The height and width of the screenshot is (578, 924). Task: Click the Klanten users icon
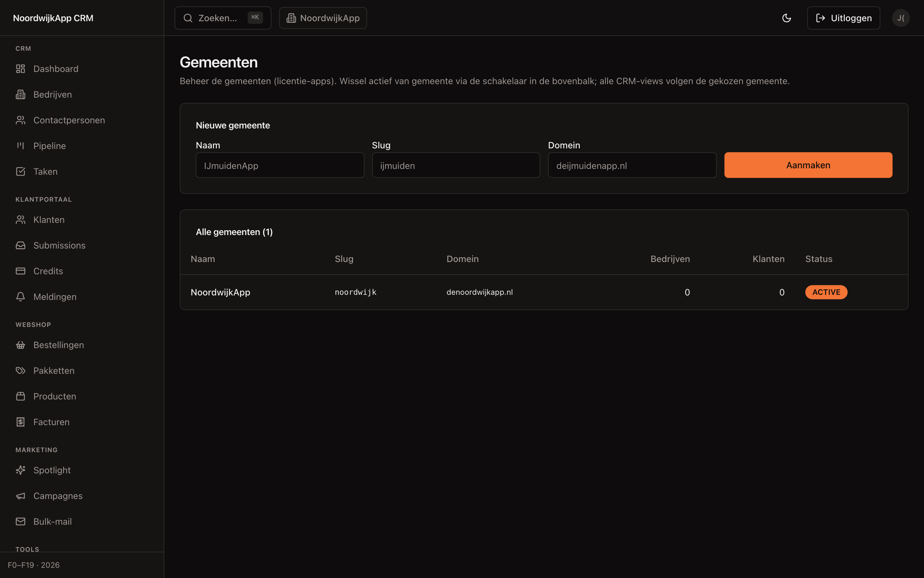pyautogui.click(x=21, y=220)
